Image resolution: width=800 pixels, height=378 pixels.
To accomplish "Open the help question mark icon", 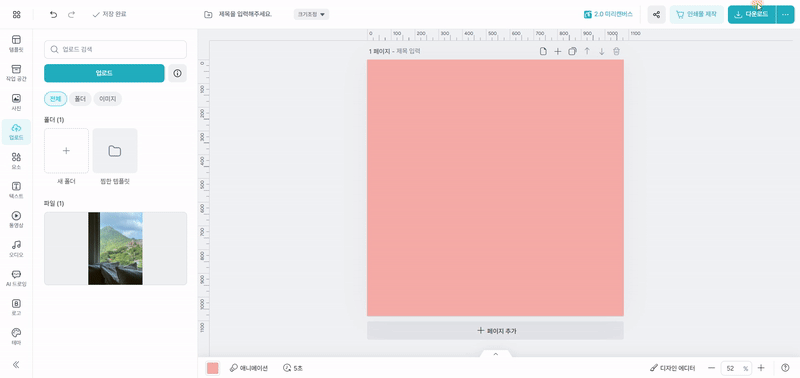I will [x=785, y=368].
